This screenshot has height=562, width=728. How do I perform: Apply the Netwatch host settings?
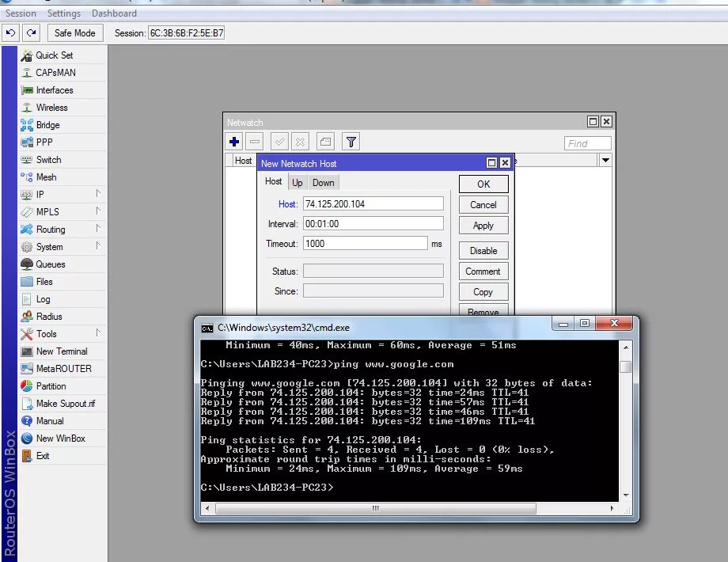coord(483,225)
